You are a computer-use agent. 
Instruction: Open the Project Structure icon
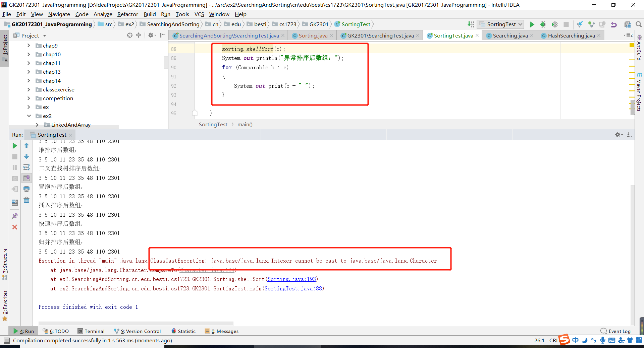(628, 24)
